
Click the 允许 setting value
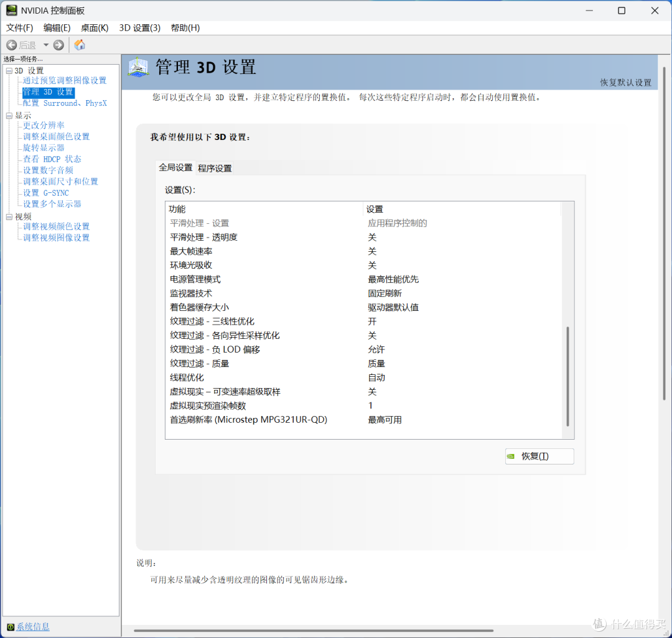point(376,350)
